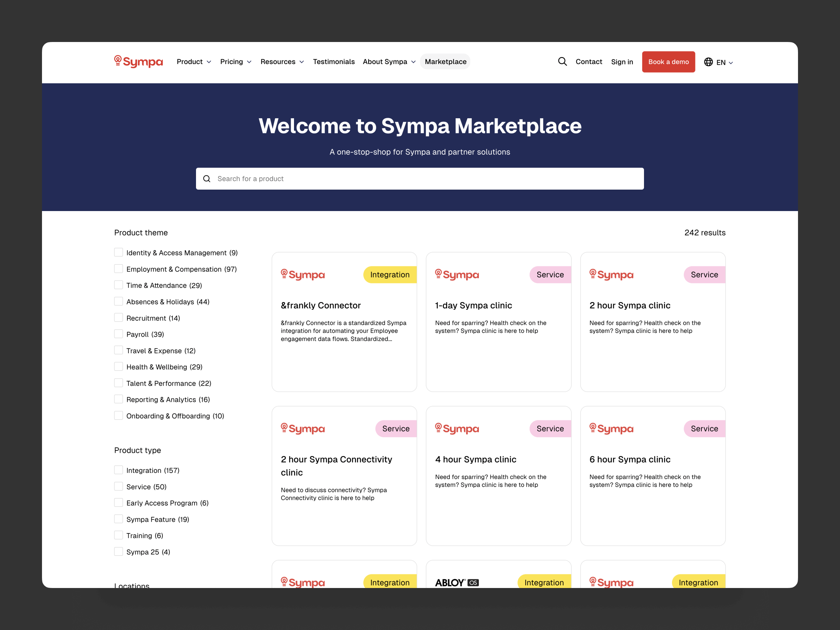Click the ABLOY OS logo card
This screenshot has height=630, width=840.
[457, 582]
